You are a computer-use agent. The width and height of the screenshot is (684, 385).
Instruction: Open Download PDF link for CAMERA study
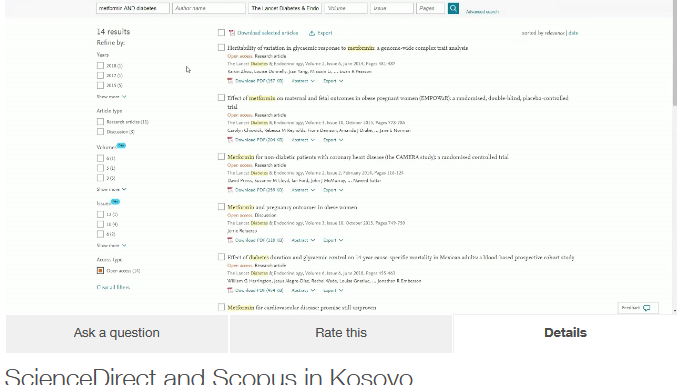click(x=259, y=190)
